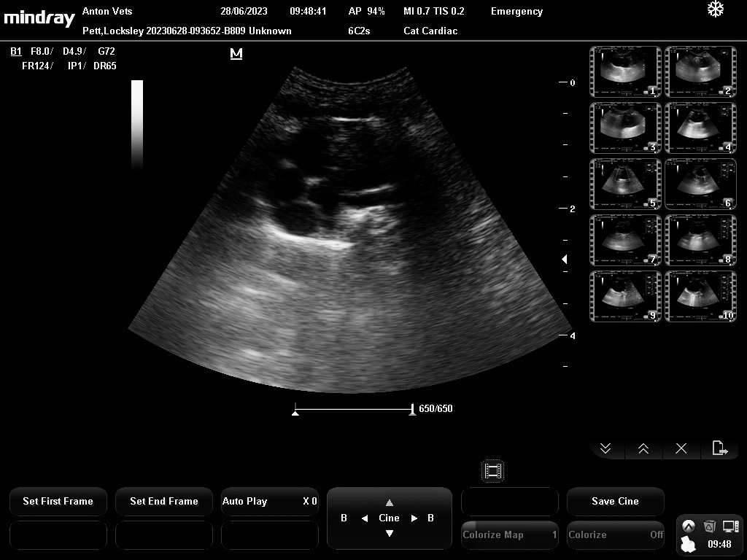Image resolution: width=747 pixels, height=560 pixels.
Task: Change the Colorize Map value
Action: coord(509,534)
